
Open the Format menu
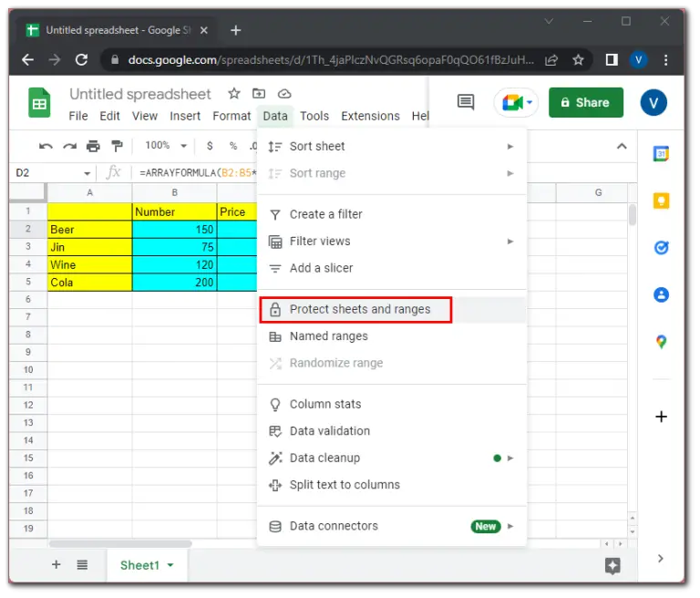(232, 116)
